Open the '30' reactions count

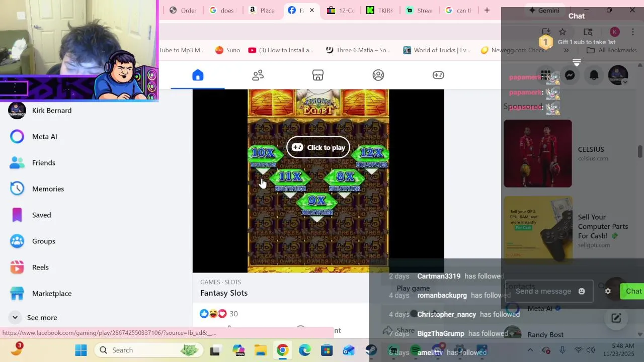[233, 314]
